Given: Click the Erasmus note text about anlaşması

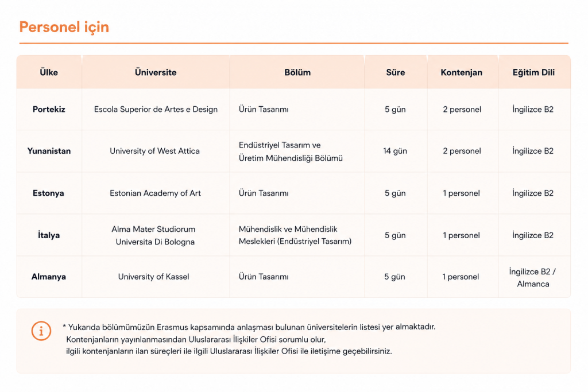Looking at the screenshot, I should coord(249,327).
